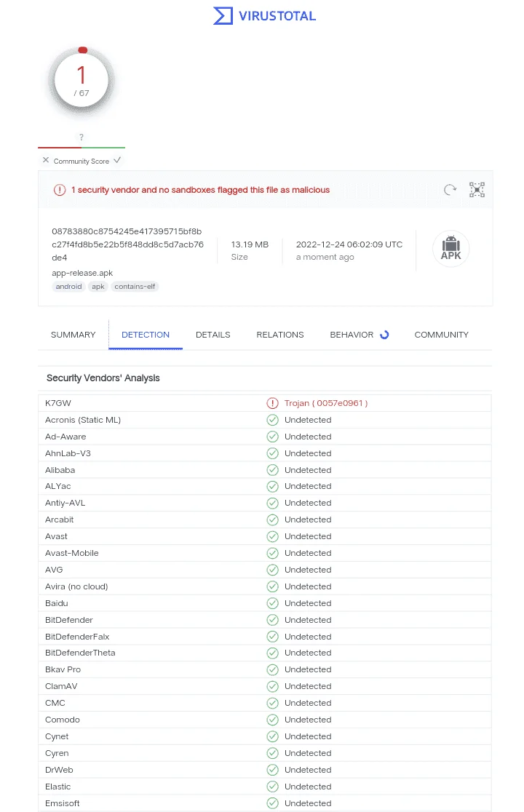Open the Summary tab
The image size is (524, 812).
[x=73, y=335]
